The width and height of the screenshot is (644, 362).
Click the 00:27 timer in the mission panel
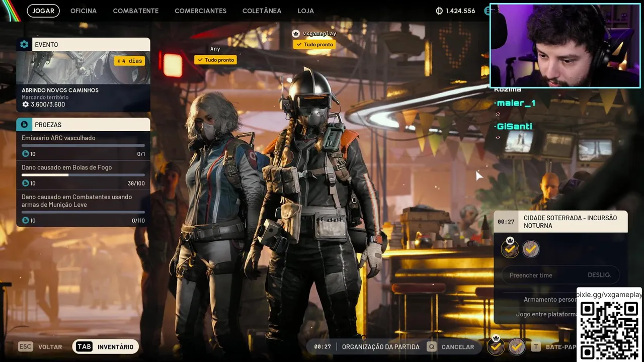tap(506, 222)
